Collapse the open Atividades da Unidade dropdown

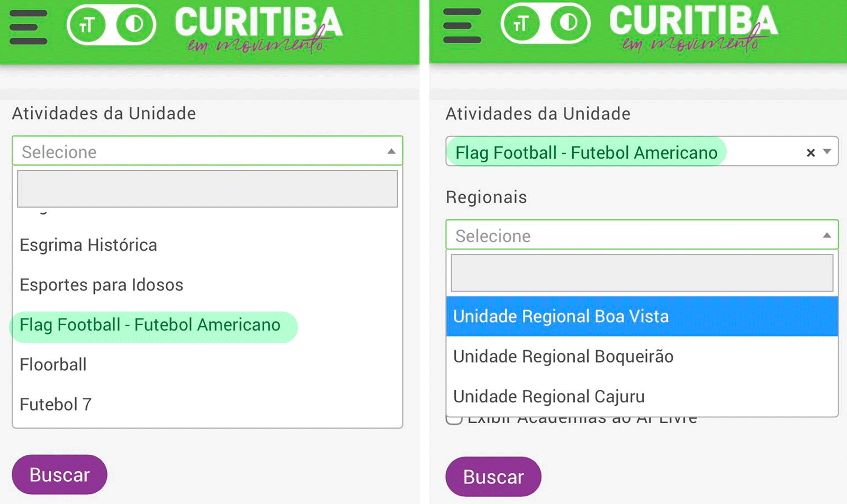[391, 152]
